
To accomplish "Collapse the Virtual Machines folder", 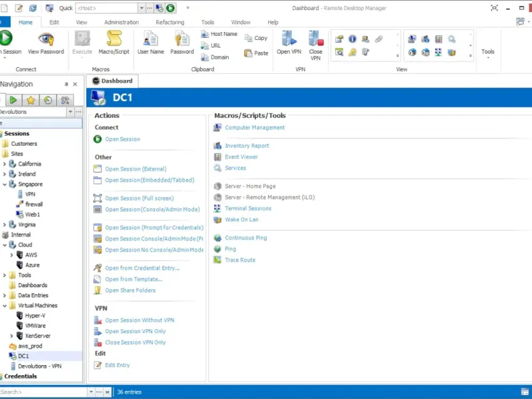I will tap(5, 305).
